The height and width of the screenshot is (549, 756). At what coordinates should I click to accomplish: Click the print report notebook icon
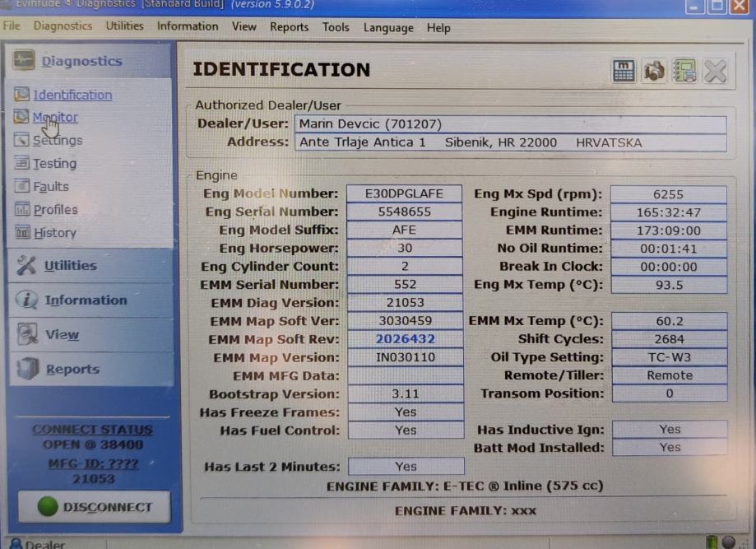[684, 72]
